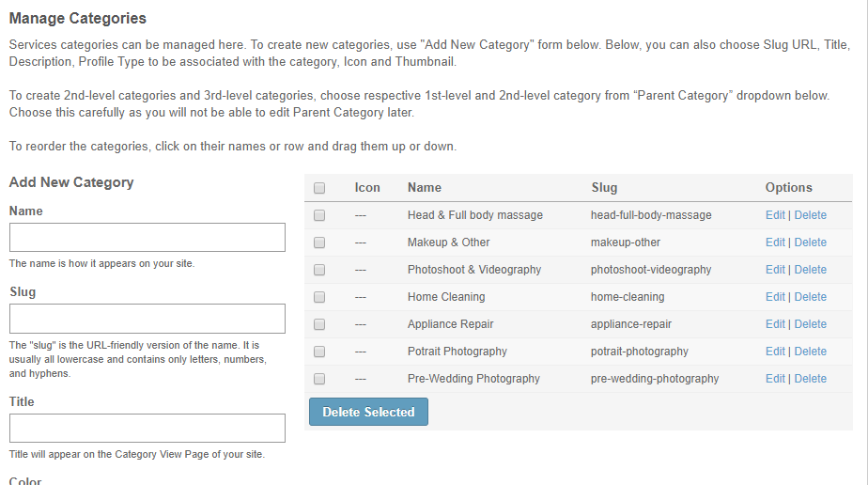Click the Pre-Wedding Photography row name
This screenshot has width=868, height=485.
coord(473,379)
